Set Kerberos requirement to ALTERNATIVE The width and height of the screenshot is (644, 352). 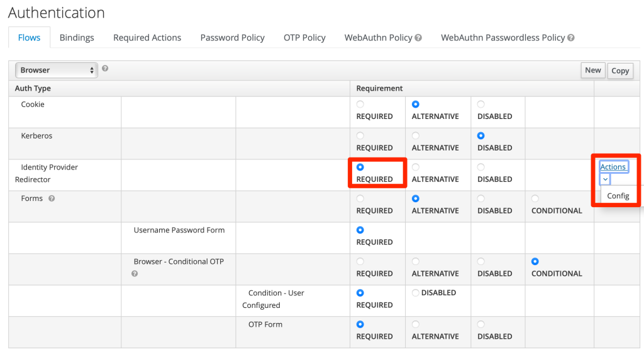(416, 136)
